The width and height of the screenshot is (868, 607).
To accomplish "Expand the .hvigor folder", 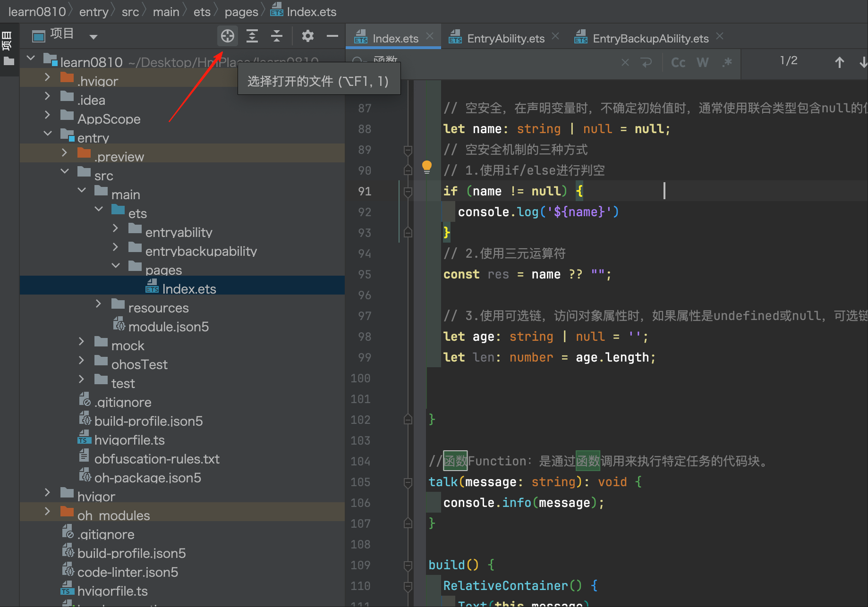I will point(47,77).
